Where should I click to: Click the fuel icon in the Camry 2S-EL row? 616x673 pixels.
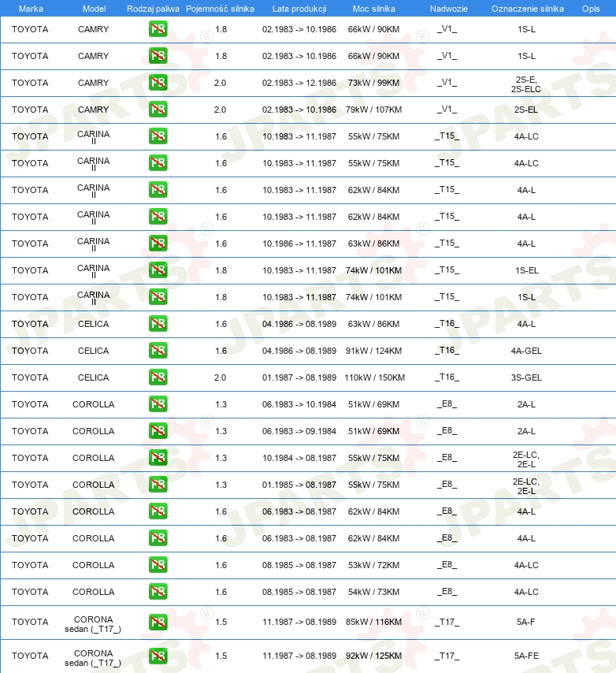coord(158,110)
